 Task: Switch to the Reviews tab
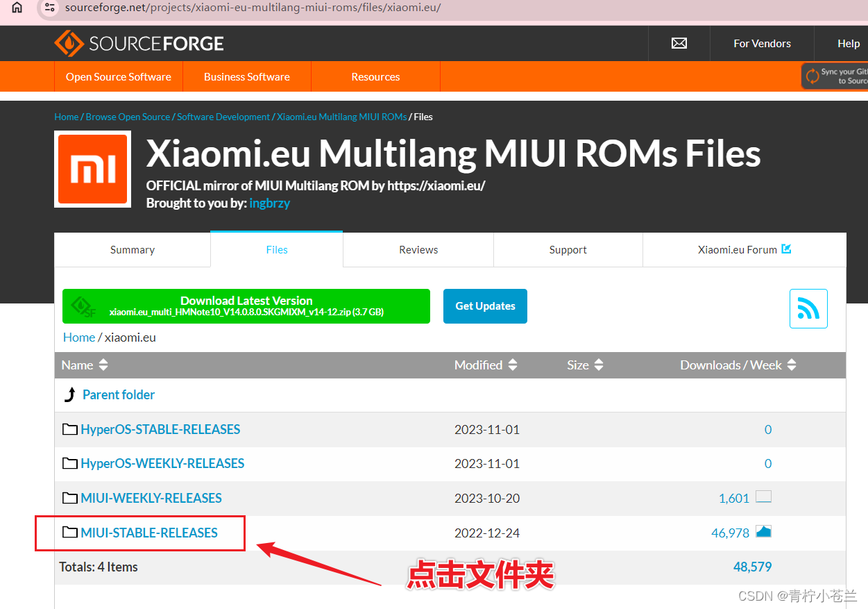point(418,249)
